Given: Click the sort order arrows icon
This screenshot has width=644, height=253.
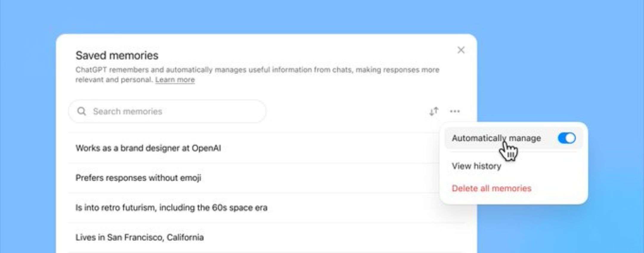Looking at the screenshot, I should tap(434, 111).
